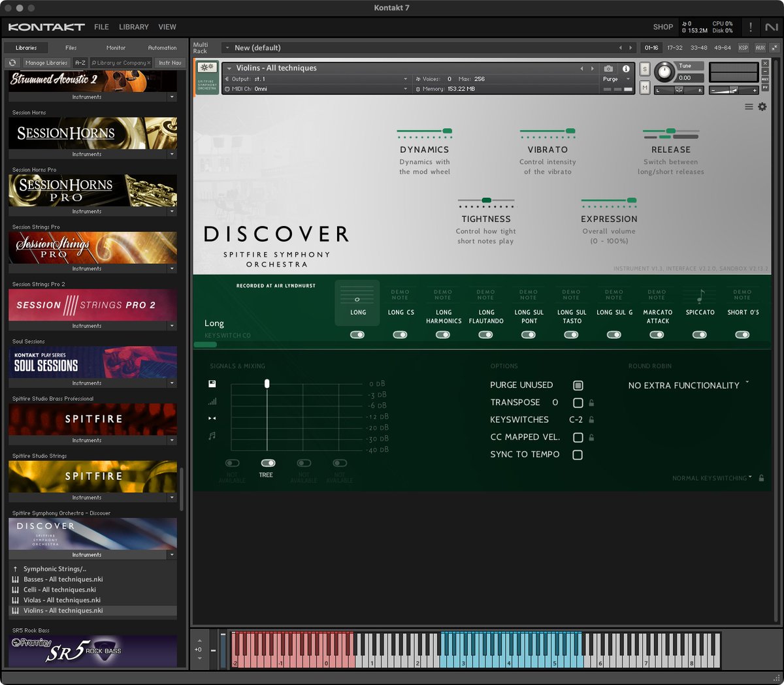This screenshot has width=784, height=685.
Task: Toggle the Short 0'5 articulation switch
Action: click(742, 334)
